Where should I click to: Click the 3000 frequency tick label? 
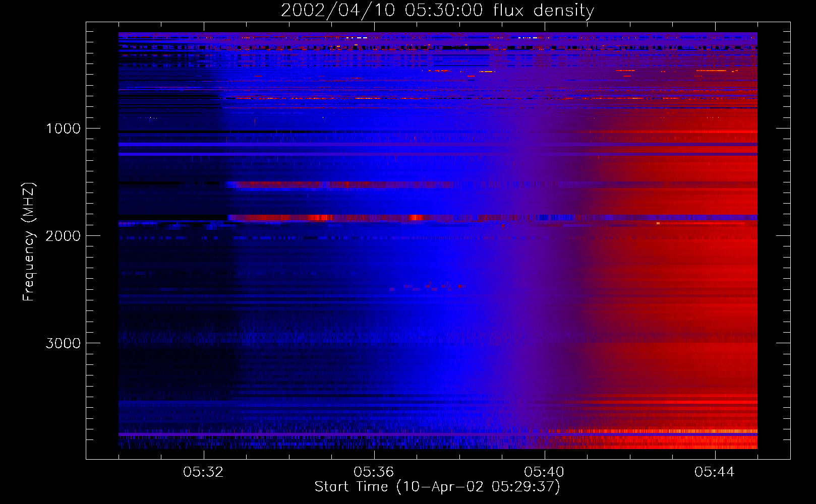(x=63, y=343)
